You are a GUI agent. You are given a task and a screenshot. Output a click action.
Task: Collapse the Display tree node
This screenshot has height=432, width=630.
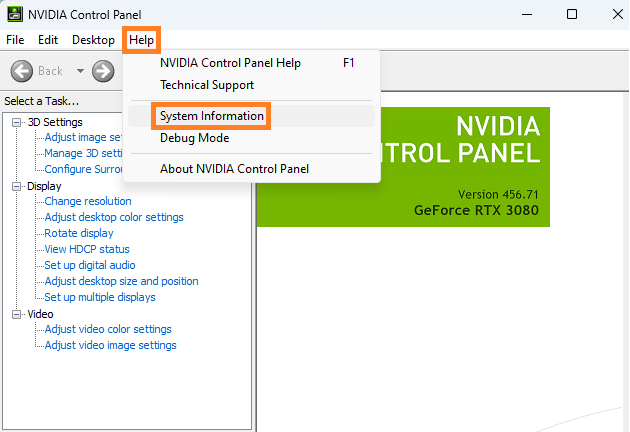[16, 186]
